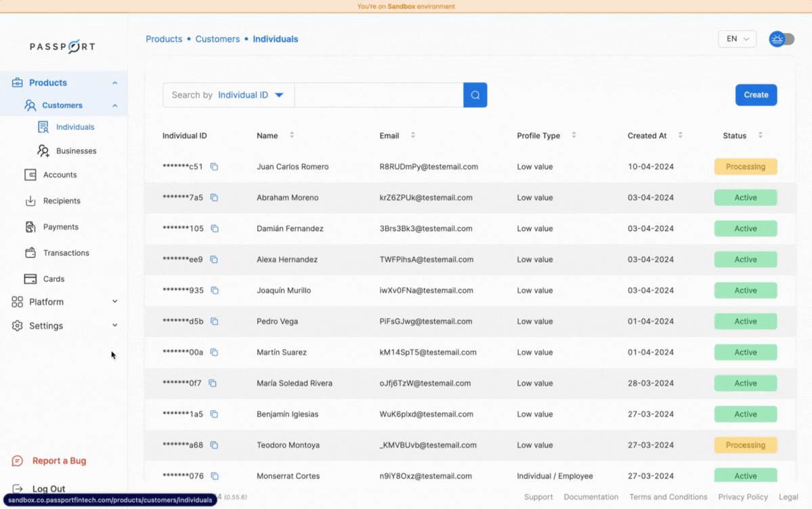Click the Create button
Screen dimensions: 812x509
[756, 95]
